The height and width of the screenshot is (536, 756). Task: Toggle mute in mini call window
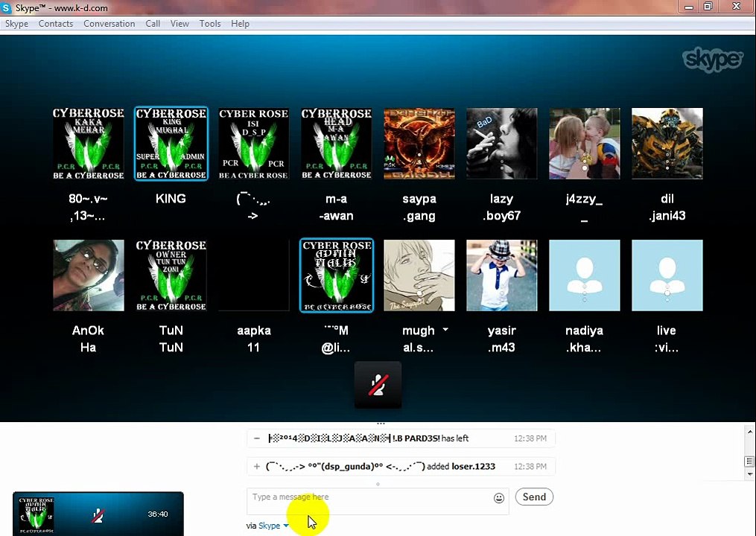[x=98, y=515]
